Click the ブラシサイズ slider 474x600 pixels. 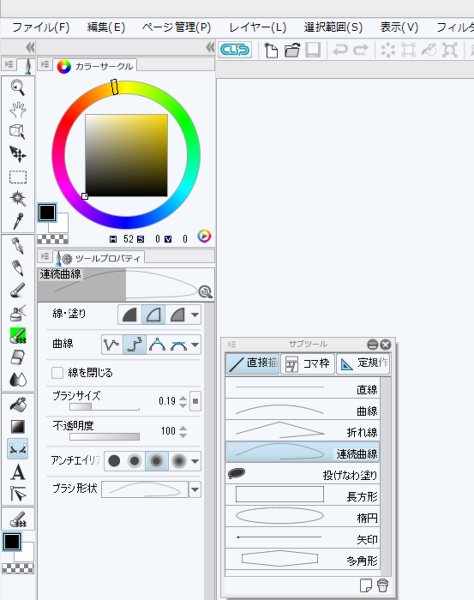[104, 407]
